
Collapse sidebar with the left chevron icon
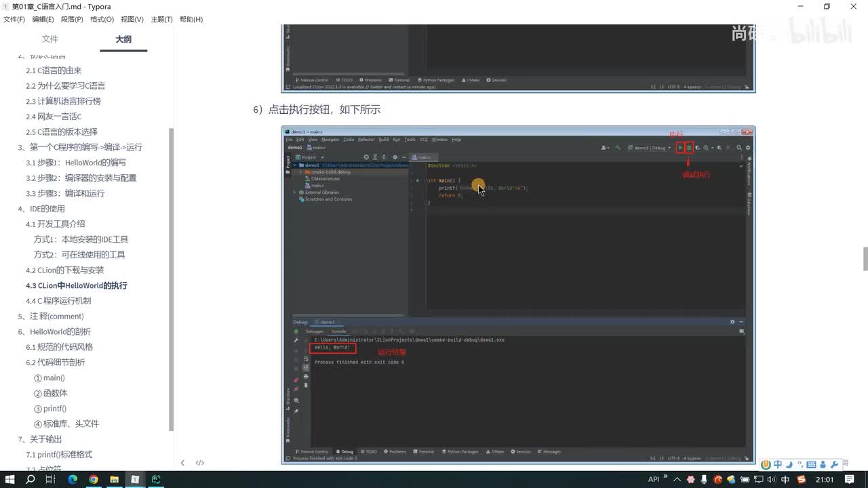point(182,463)
